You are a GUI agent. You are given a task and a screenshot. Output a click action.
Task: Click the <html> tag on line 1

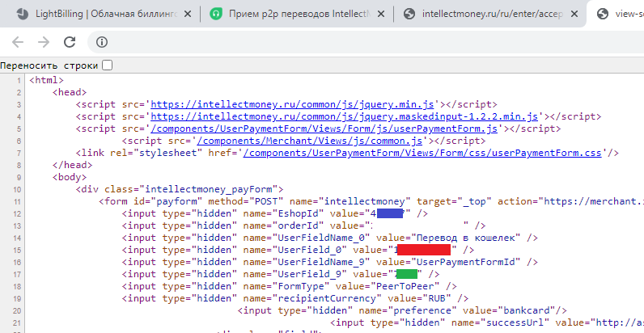(x=46, y=80)
